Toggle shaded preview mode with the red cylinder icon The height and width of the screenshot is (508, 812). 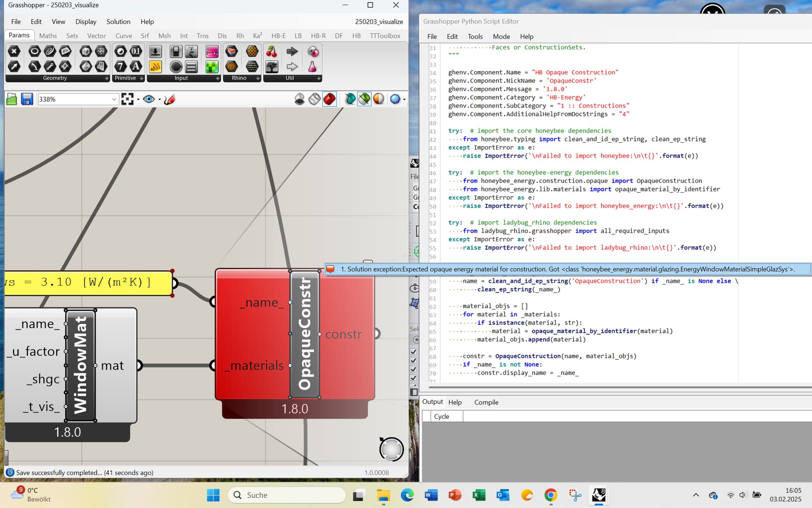coord(329,99)
